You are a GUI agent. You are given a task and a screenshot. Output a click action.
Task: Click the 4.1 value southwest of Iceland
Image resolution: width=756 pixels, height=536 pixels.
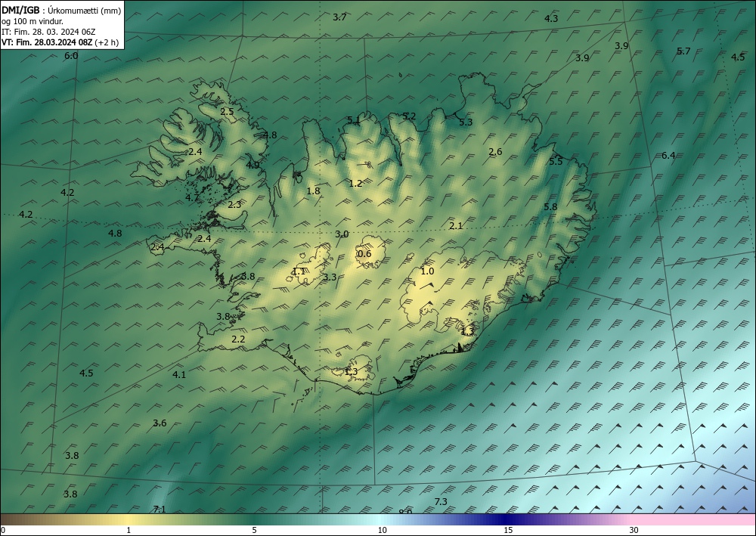click(x=179, y=374)
